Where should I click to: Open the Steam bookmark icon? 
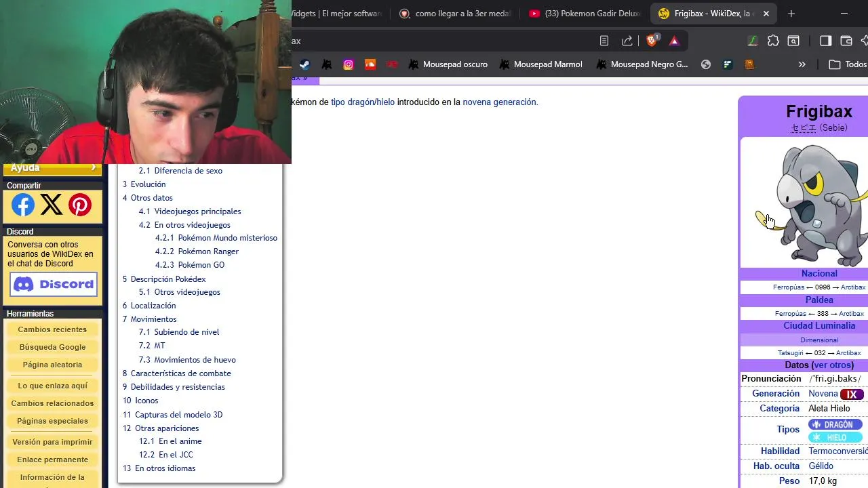305,64
